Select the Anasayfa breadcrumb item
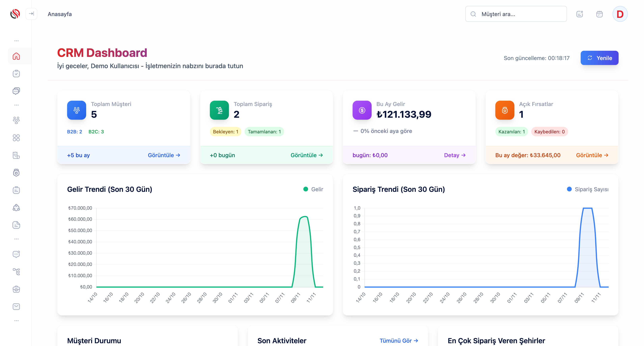The width and height of the screenshot is (644, 346). pyautogui.click(x=60, y=14)
